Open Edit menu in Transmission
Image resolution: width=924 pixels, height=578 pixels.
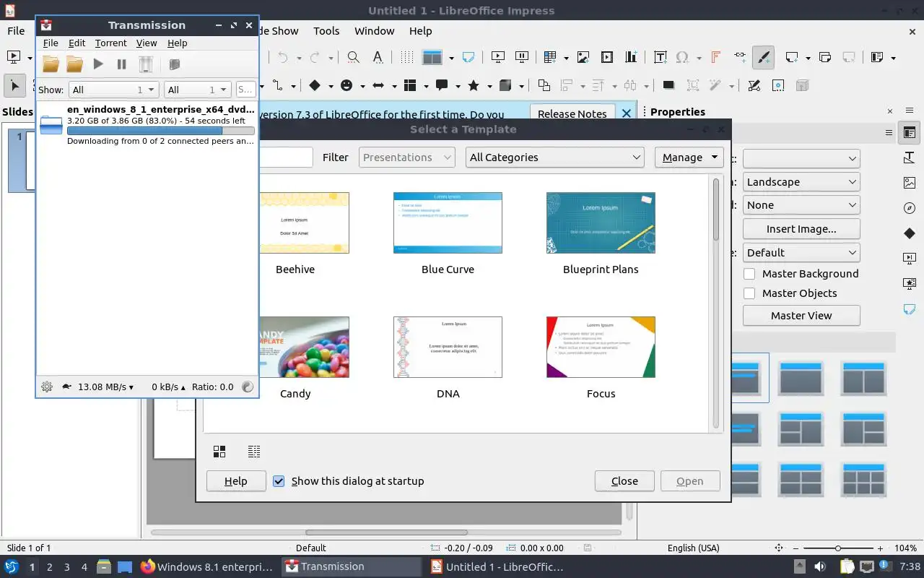click(x=77, y=43)
